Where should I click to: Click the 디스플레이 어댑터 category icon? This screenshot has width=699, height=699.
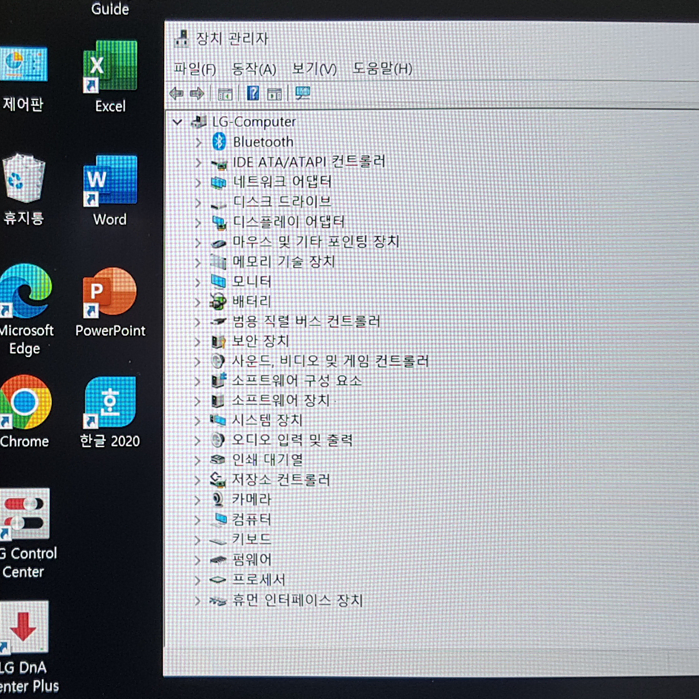tap(219, 222)
